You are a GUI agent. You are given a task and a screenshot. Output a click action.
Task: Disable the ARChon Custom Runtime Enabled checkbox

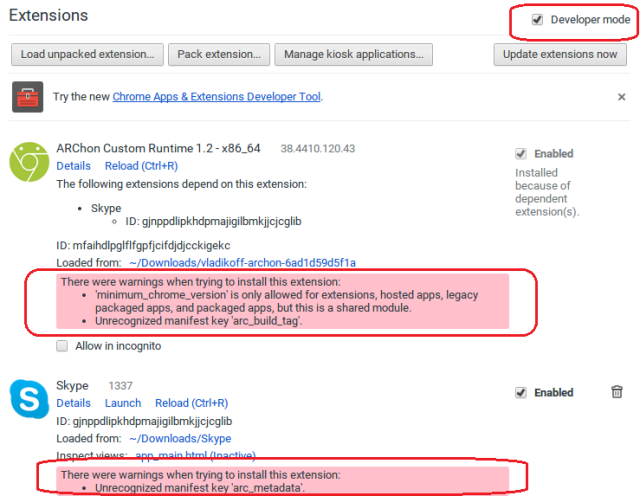pos(521,154)
